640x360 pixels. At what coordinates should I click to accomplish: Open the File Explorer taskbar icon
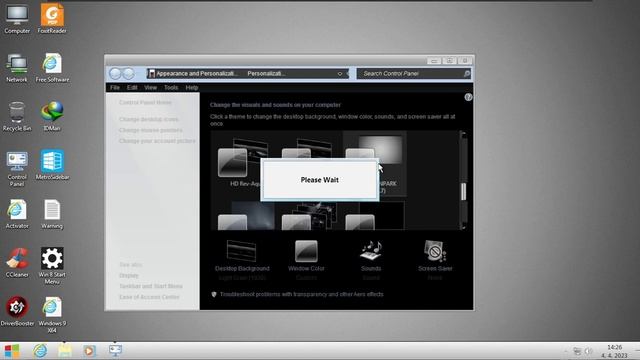click(64, 351)
